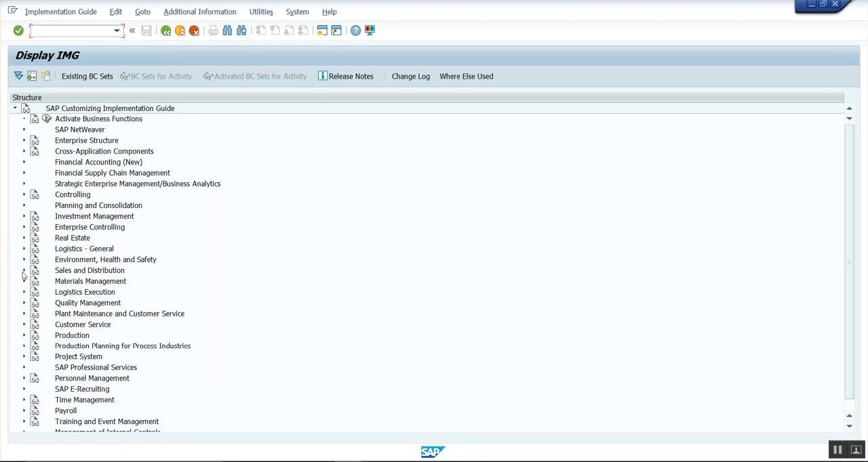
Task: Open the Goto menu
Action: point(142,12)
